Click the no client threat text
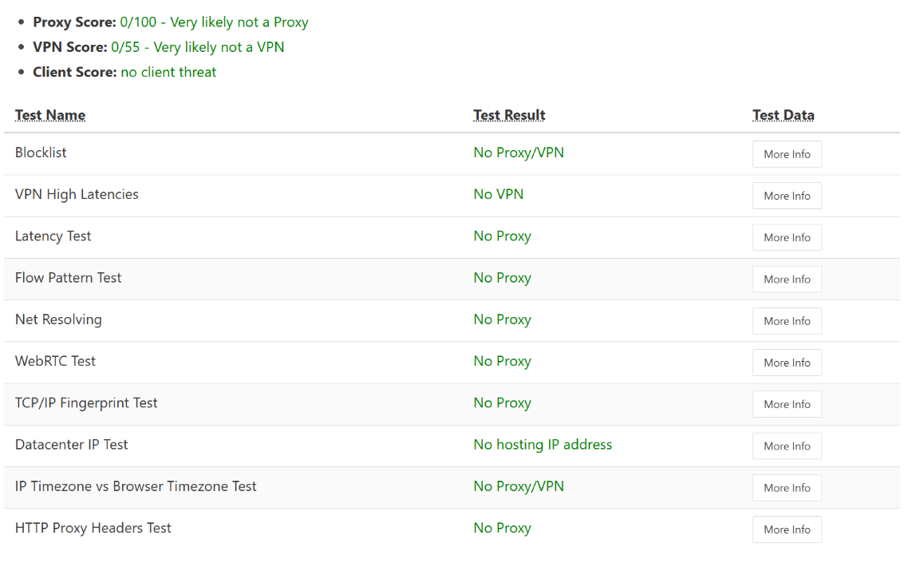Viewport: 924px width, 575px height. (168, 72)
